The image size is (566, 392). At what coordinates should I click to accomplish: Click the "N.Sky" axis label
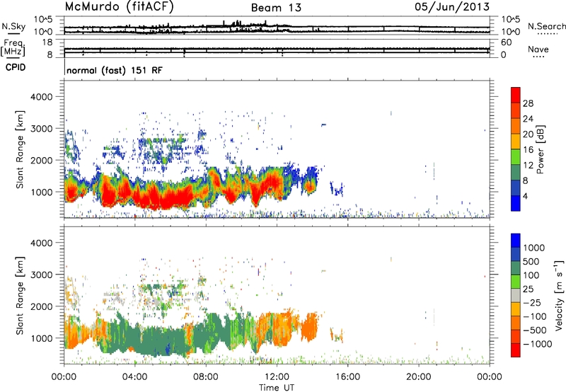13,26
